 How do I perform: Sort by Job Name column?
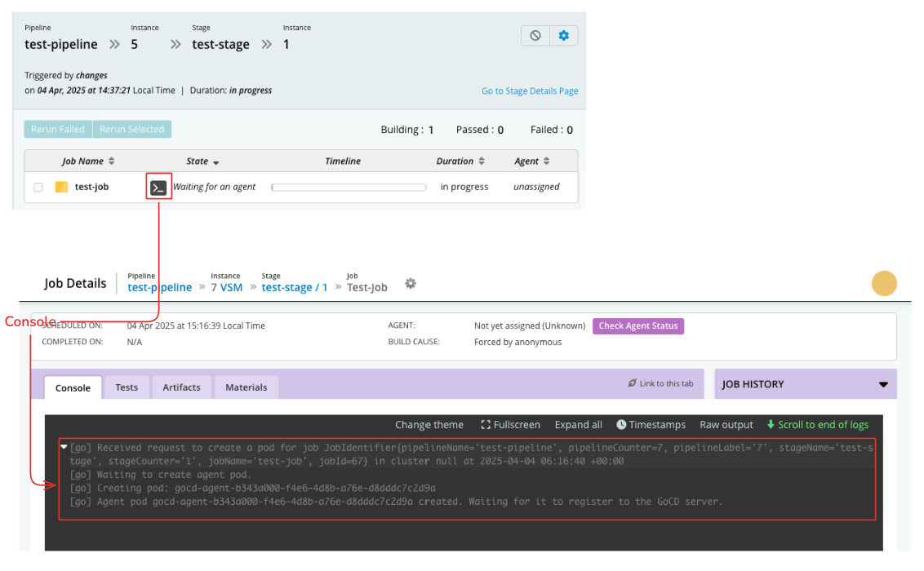click(x=88, y=161)
